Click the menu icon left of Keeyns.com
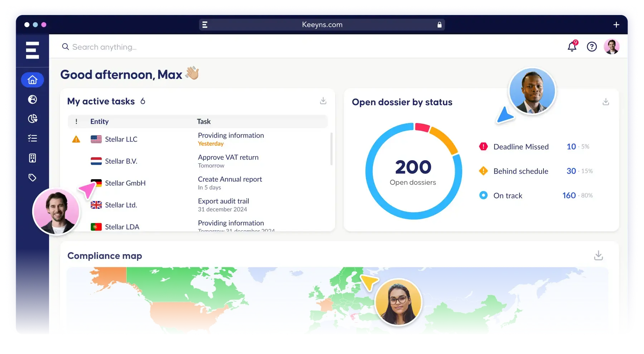 205,25
